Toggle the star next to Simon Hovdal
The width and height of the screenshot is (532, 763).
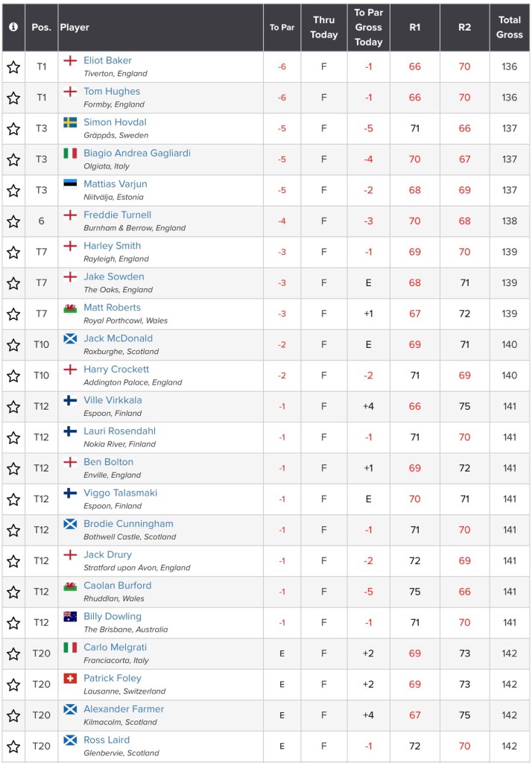[x=13, y=129]
